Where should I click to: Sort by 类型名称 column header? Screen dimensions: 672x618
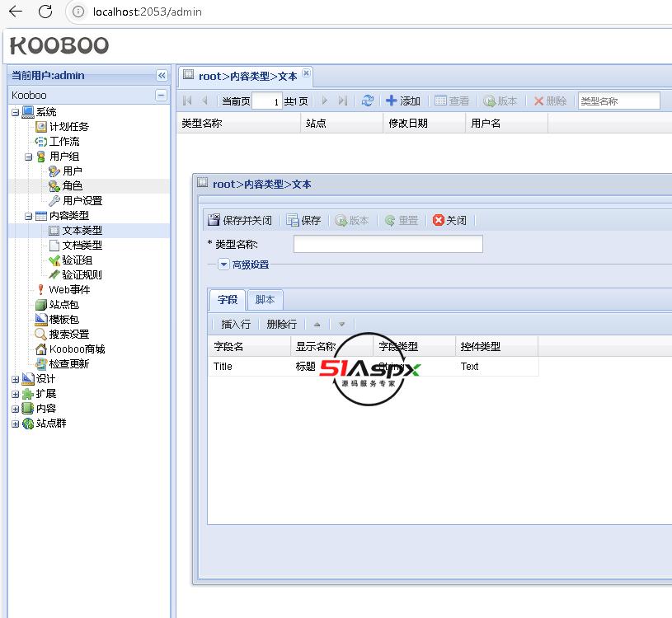[238, 124]
